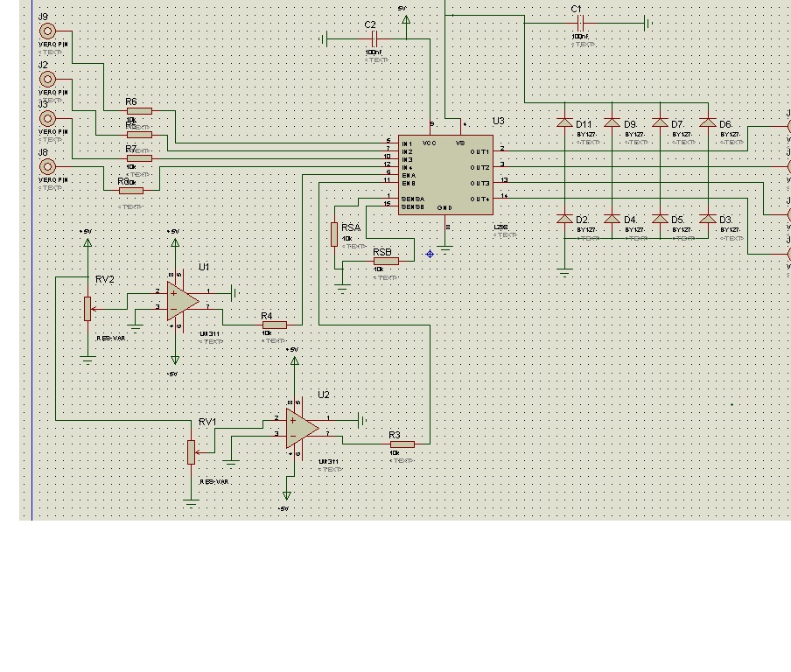791x672 pixels.
Task: Select diode D5
Action: 660,219
